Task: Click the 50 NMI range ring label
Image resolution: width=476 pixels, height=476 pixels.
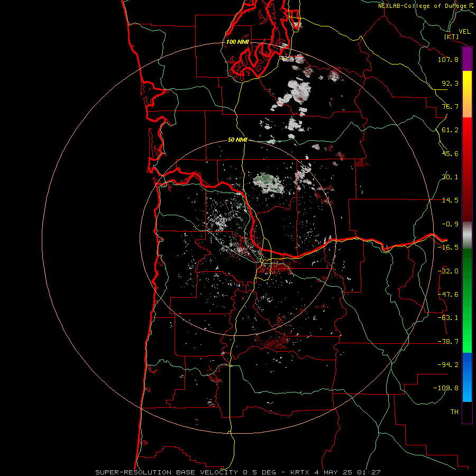Action: (237, 140)
